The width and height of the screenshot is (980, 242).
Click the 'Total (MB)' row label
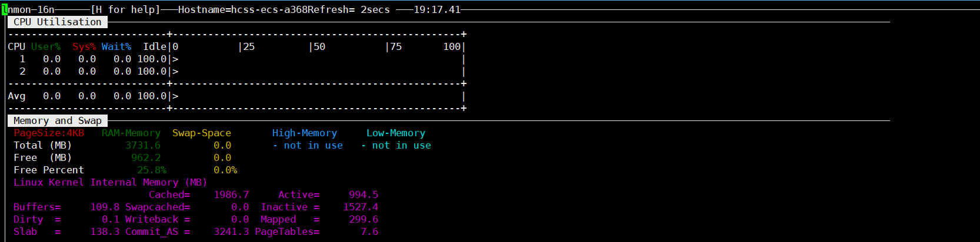click(x=43, y=146)
